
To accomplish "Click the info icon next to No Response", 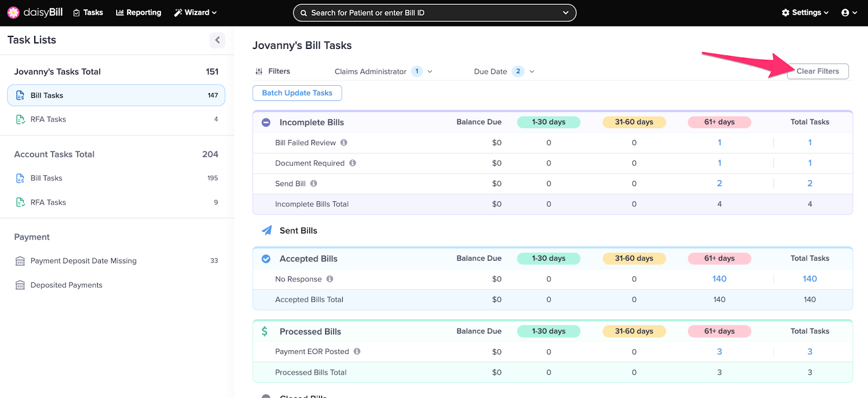I will (330, 279).
